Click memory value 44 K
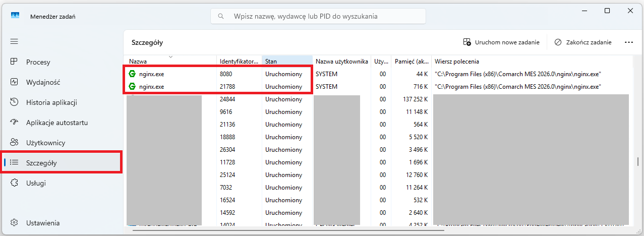The height and width of the screenshot is (236, 644). [422, 74]
